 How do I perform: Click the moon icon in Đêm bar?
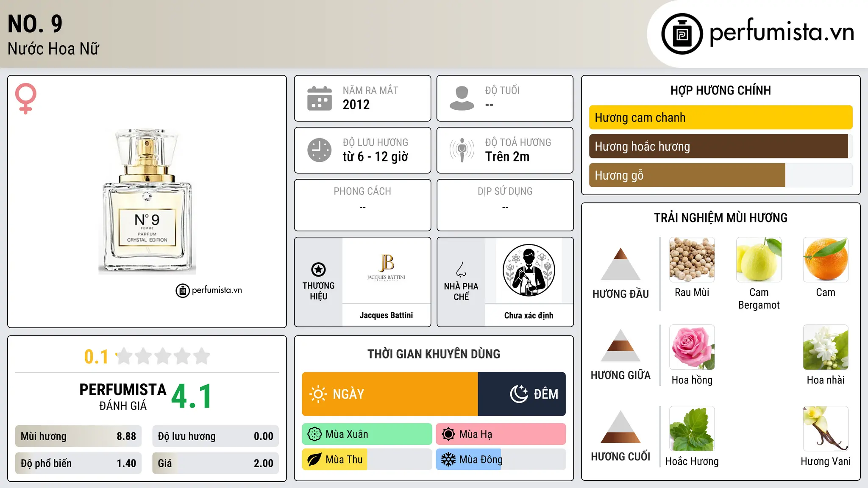click(x=519, y=394)
